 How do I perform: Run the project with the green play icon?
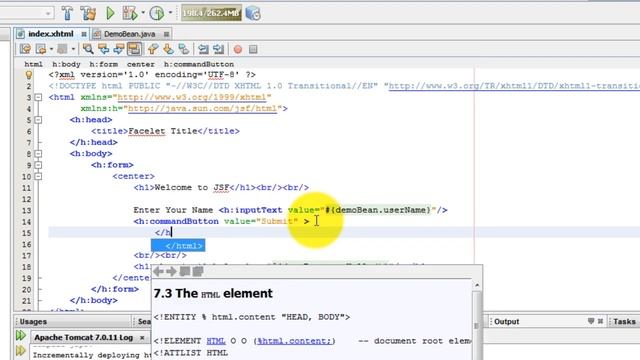tap(110, 13)
